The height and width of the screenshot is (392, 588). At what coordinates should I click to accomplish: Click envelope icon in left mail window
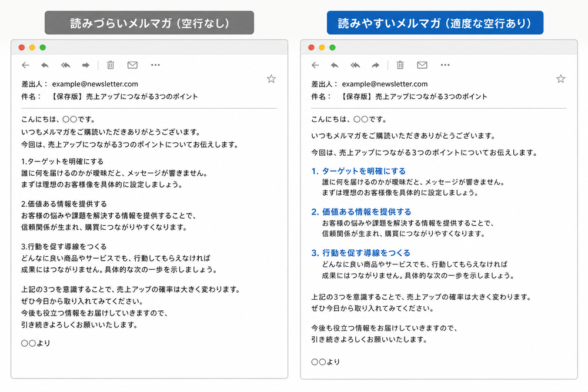[132, 65]
